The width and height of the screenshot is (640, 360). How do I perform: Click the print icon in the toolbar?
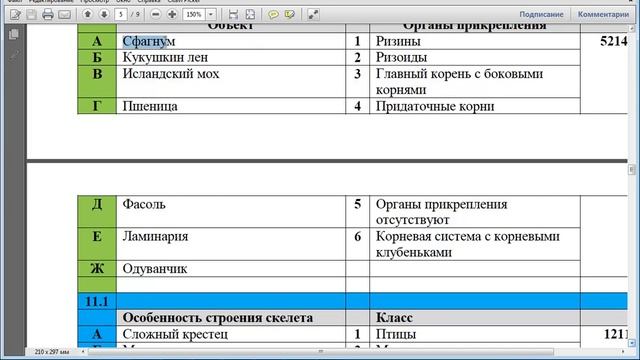point(48,15)
